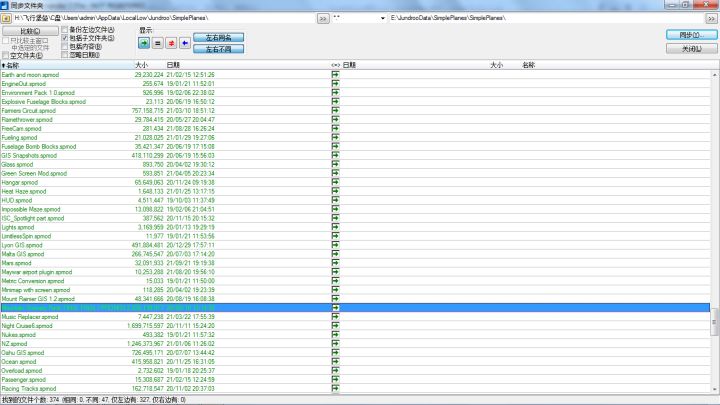
Task: Click the left folder path field
Action: click(164, 18)
